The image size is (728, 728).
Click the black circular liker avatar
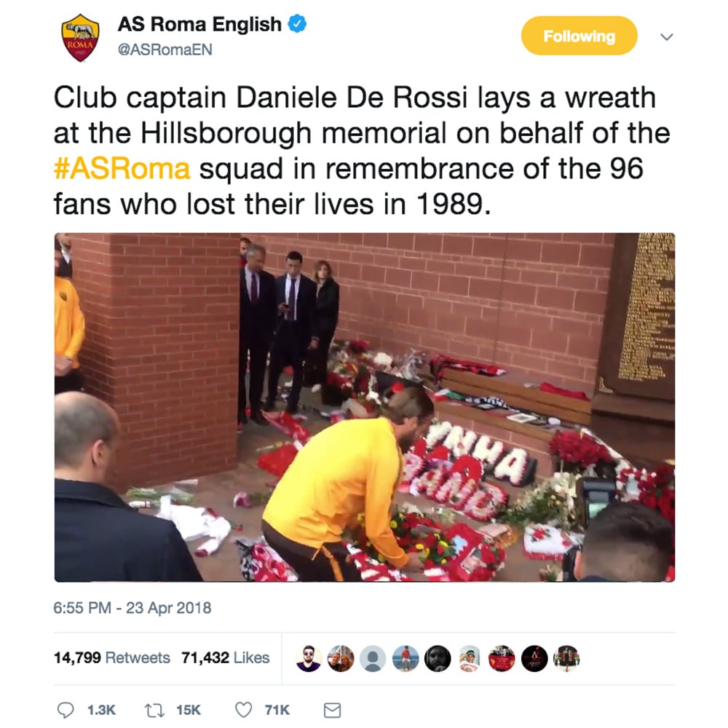534,658
